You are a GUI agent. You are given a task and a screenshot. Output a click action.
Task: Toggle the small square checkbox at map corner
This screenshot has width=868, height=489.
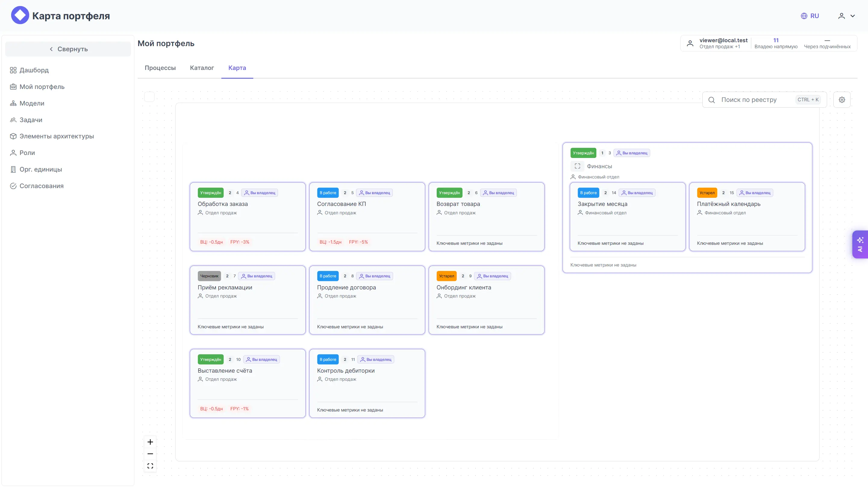click(x=149, y=97)
